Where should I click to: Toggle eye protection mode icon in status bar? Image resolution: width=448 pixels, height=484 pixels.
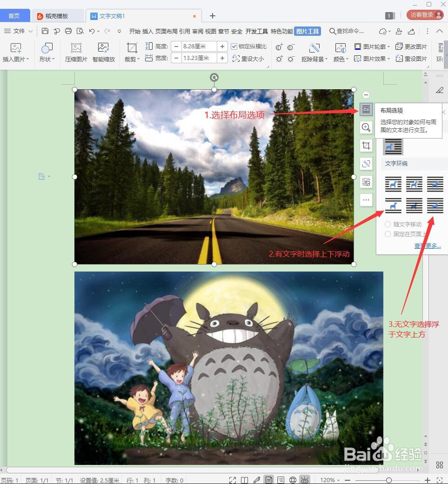click(305, 480)
